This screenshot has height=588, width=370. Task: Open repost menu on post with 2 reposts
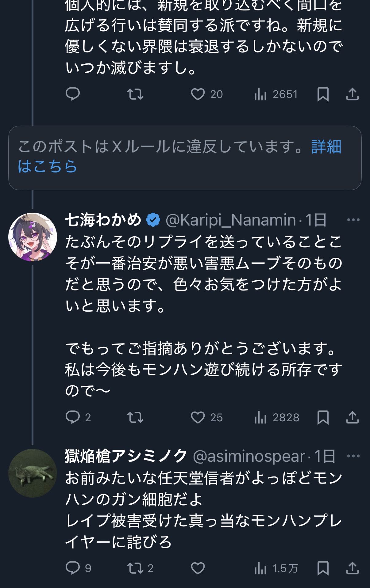click(x=135, y=568)
